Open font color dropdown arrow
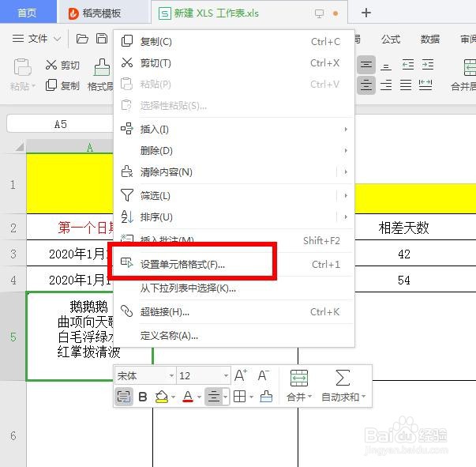The height and width of the screenshot is (467, 476). coord(199,397)
